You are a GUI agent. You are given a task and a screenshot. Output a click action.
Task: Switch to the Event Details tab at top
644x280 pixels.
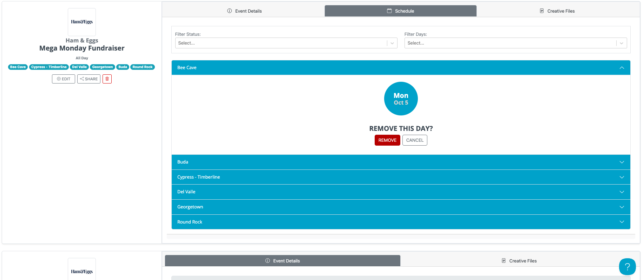click(x=244, y=11)
